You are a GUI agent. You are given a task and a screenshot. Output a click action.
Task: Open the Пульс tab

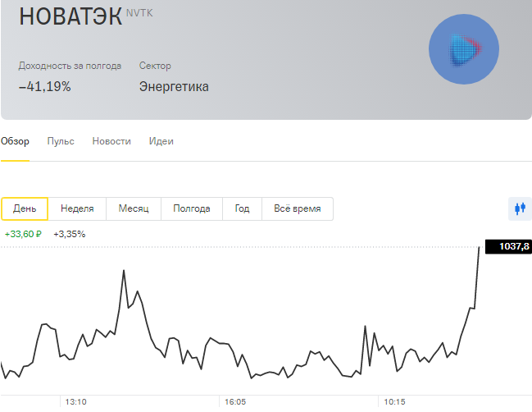coord(61,141)
